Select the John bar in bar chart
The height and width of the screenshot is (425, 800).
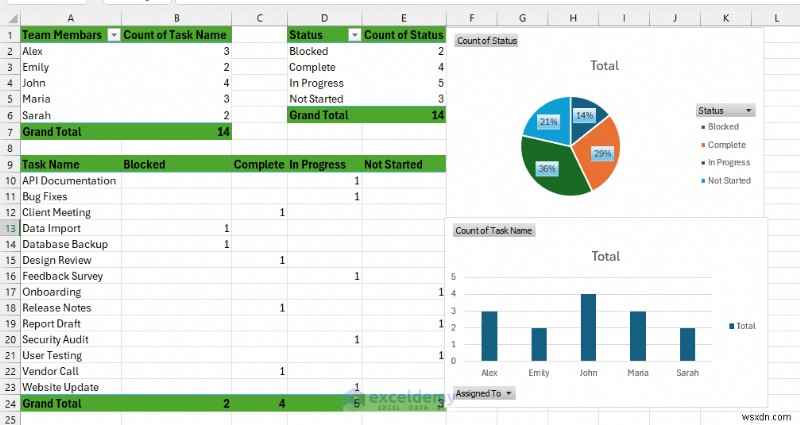pyautogui.click(x=588, y=328)
